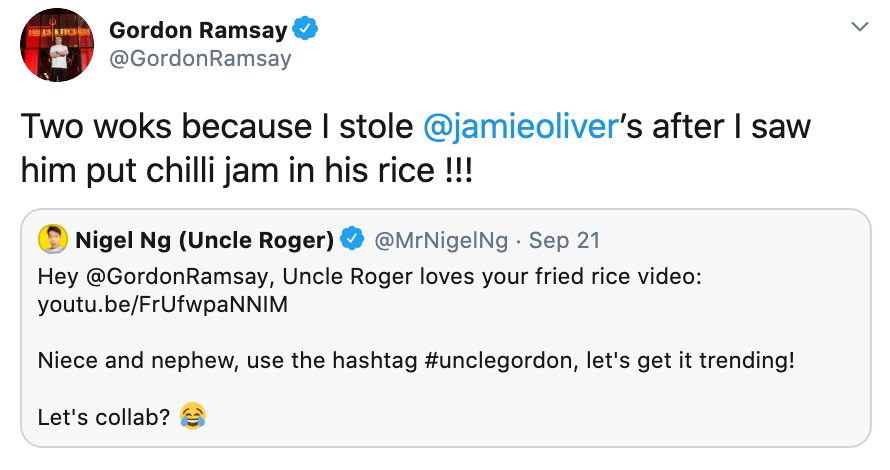Image resolution: width=890 pixels, height=470 pixels.
Task: Open the tweet options chevron menu
Action: point(858,27)
